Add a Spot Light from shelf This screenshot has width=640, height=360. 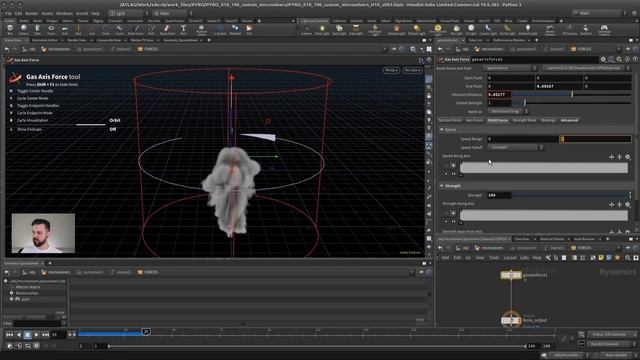(339, 29)
